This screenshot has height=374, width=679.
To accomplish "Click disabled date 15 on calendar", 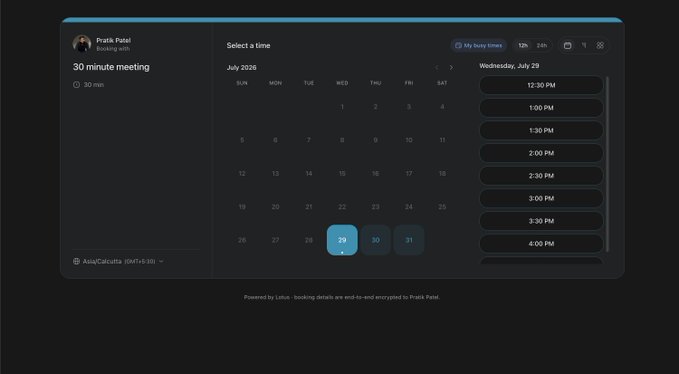I will coord(342,174).
